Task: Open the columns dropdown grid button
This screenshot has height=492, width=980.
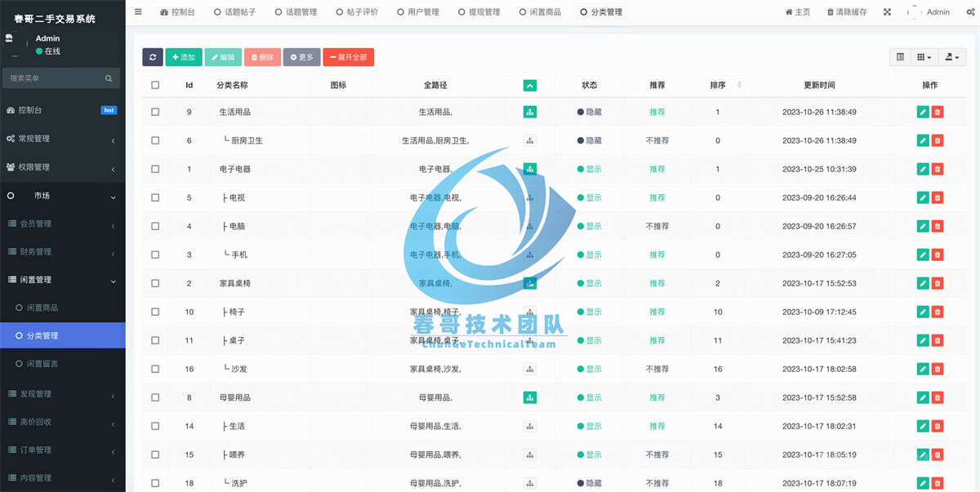Action: point(924,57)
